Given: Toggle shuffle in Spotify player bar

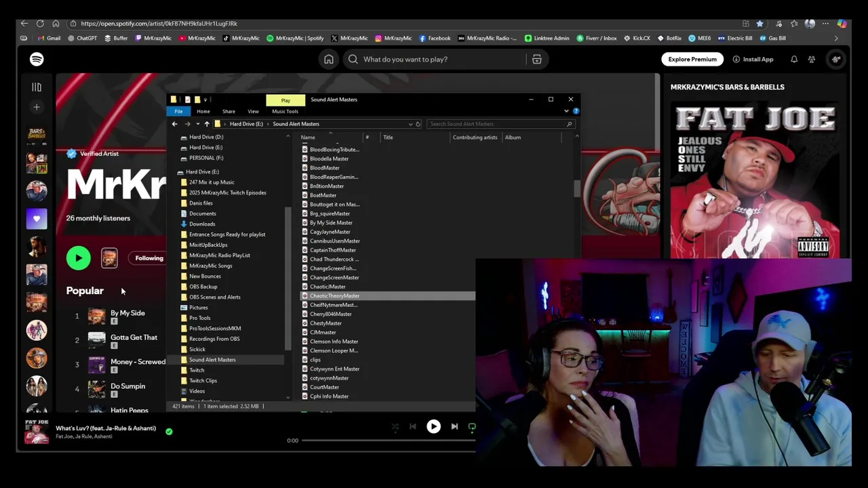Looking at the screenshot, I should point(395,426).
